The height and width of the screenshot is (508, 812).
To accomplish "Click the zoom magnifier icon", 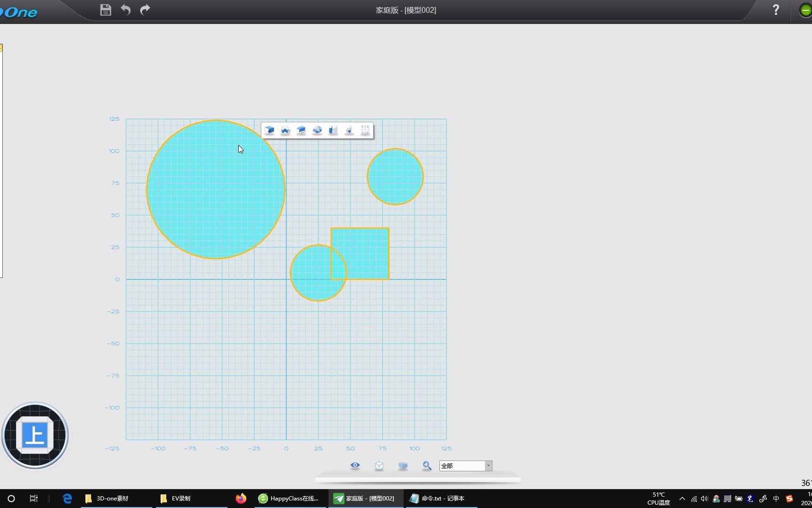I will [427, 466].
